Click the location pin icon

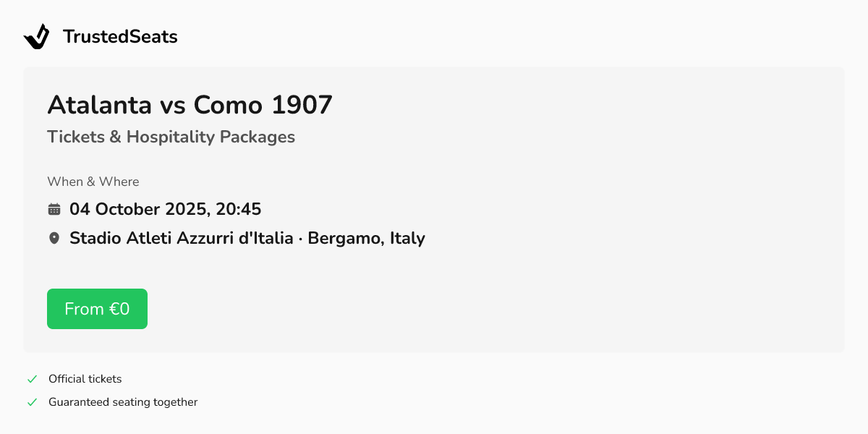[54, 238]
